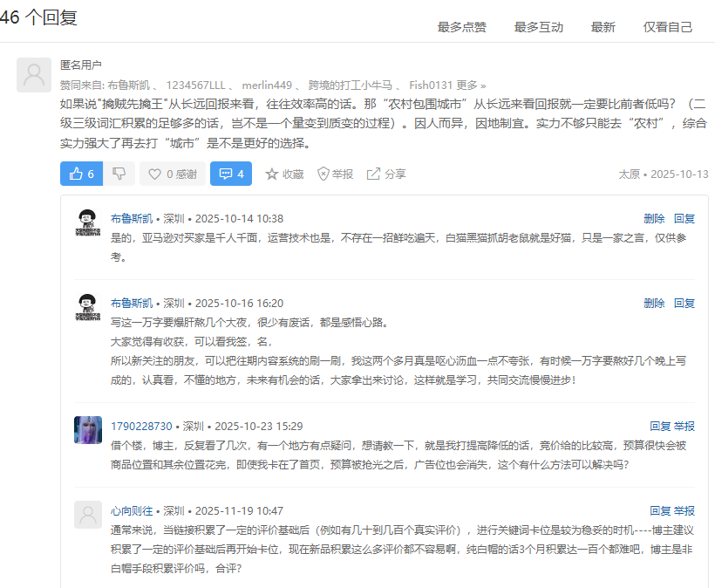The image size is (715, 588).
Task: Toggle 仅看自己 filter
Action: 667,27
